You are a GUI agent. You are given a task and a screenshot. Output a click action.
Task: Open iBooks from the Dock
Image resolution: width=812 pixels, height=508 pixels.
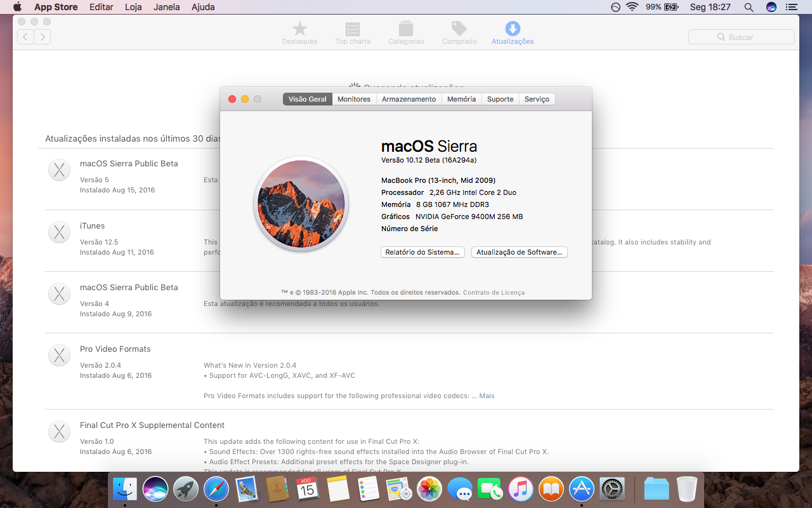(551, 489)
